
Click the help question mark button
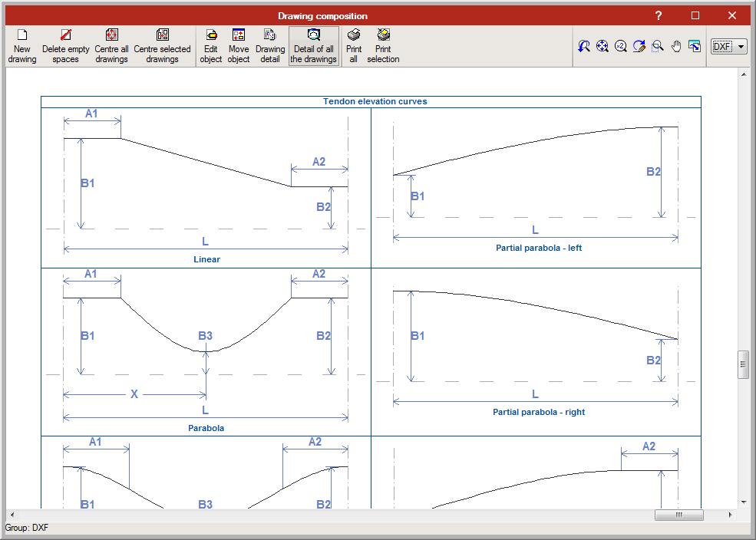tap(658, 15)
